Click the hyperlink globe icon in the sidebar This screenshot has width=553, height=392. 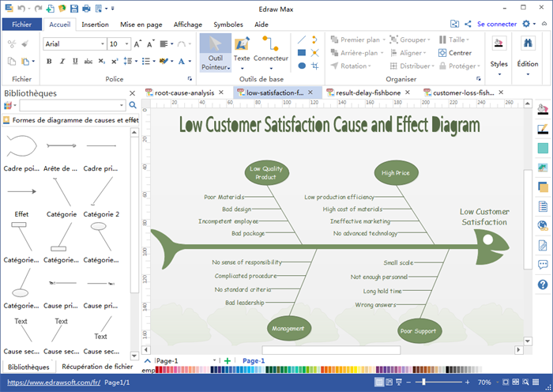pos(543,225)
